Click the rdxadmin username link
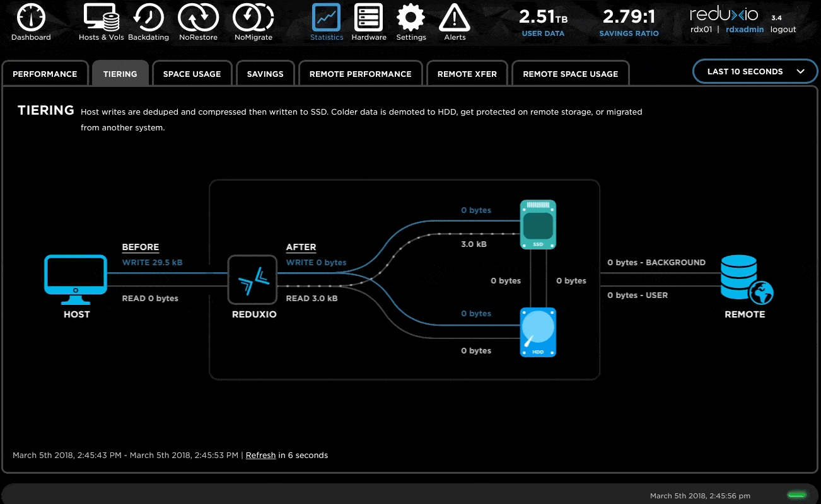Viewport: 821px width, 504px height. (745, 30)
